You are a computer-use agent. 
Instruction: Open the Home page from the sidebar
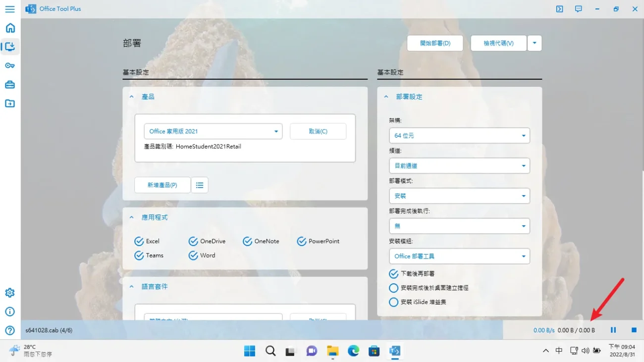tap(10, 28)
